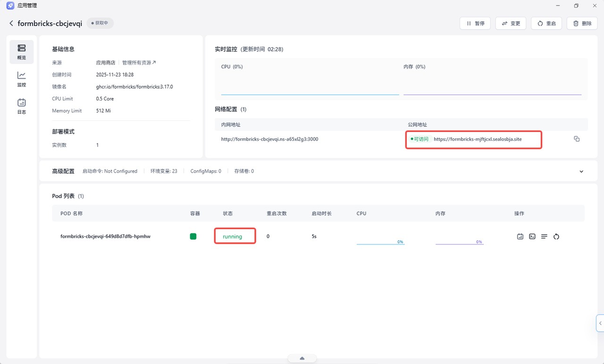The height and width of the screenshot is (364, 604).
Task: Restart the app with the 重启 button
Action: pos(546,23)
